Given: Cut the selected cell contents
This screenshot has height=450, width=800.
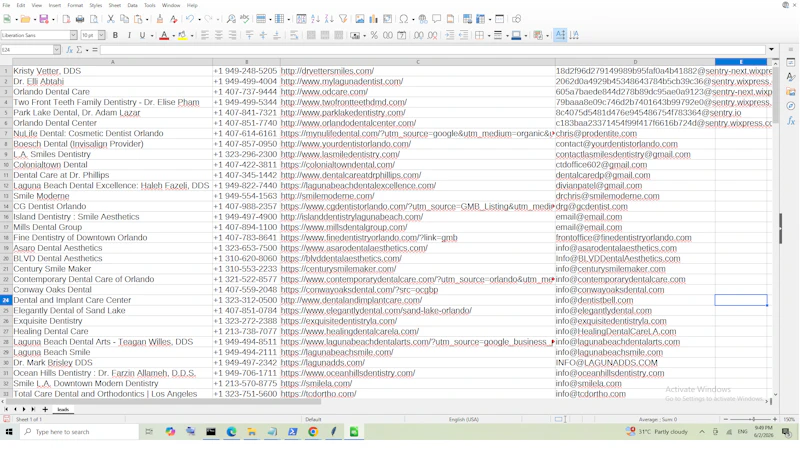Looking at the screenshot, I should pos(111,19).
